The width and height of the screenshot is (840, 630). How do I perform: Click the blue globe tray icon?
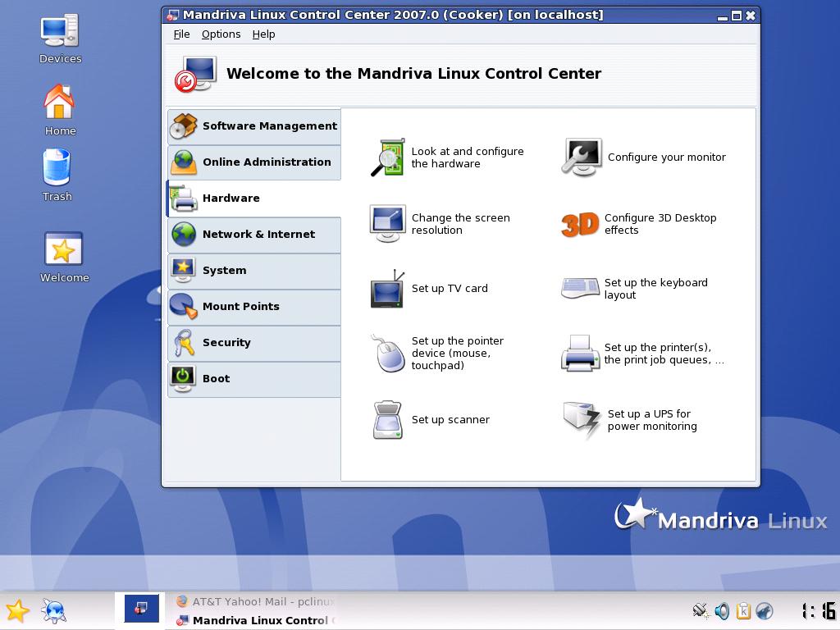pyautogui.click(x=765, y=610)
